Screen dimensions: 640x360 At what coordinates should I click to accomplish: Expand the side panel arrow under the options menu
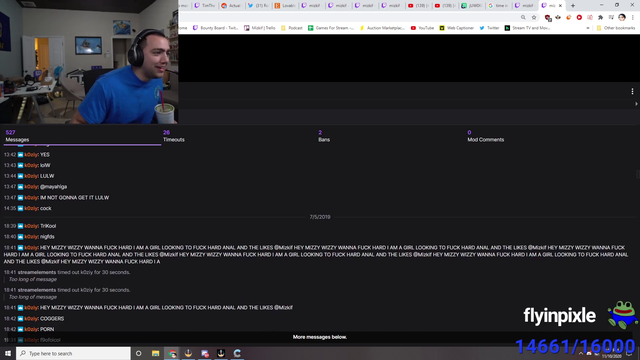click(636, 104)
